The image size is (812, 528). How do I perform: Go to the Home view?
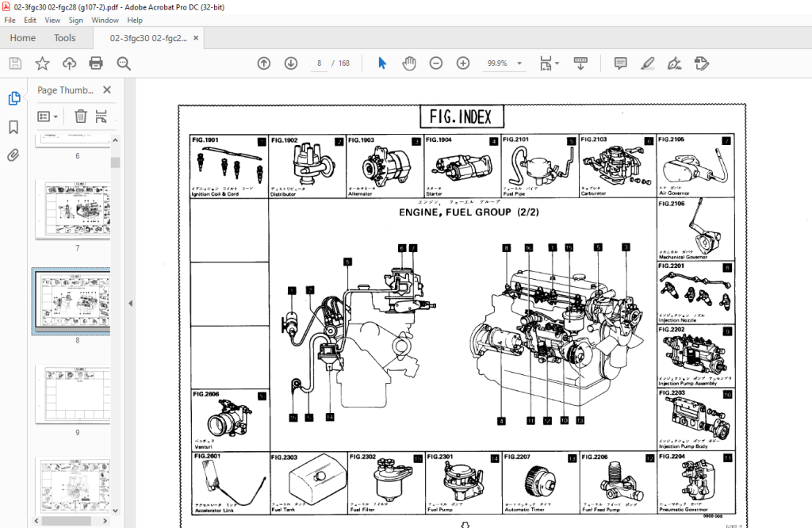click(22, 38)
